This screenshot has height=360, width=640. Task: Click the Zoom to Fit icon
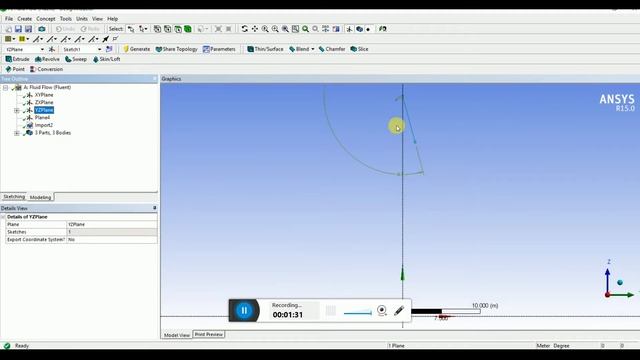(x=285, y=29)
